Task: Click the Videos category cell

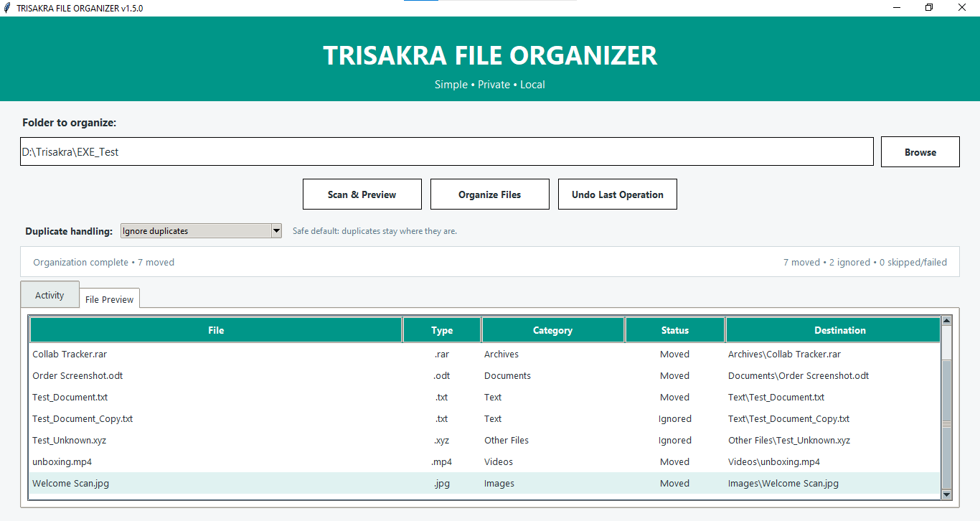Action: point(499,461)
